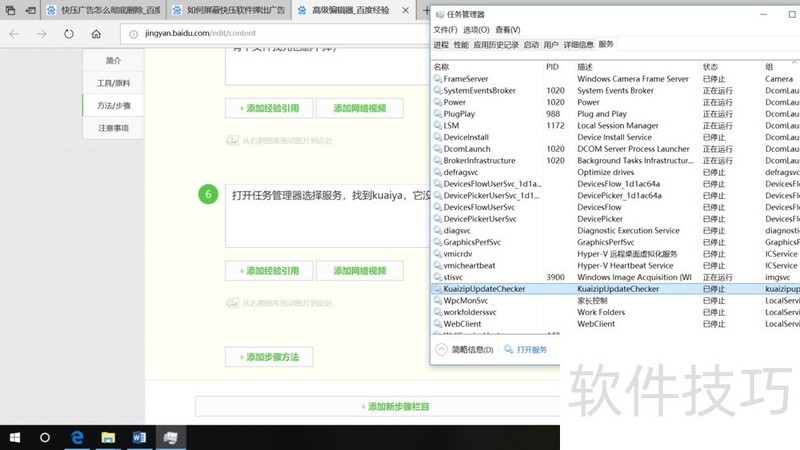This screenshot has width=800, height=450.
Task: Click the Cortana circle on taskbar
Action: pyautogui.click(x=45, y=437)
